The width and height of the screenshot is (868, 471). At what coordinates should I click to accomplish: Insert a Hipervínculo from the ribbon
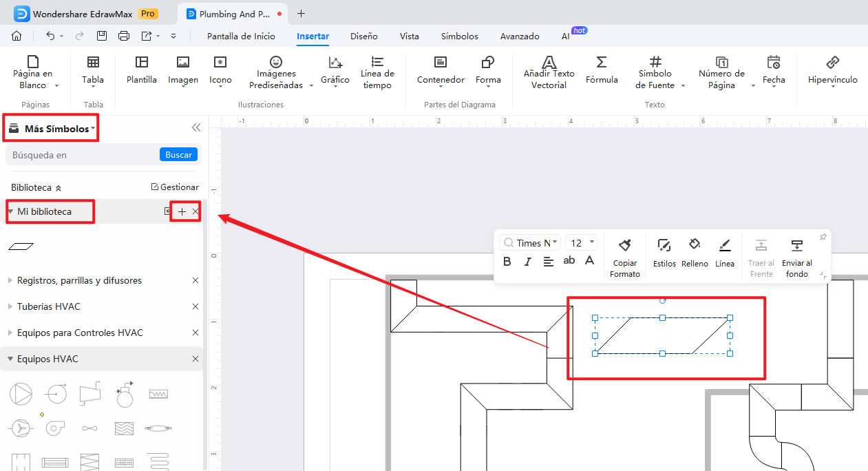(832, 63)
